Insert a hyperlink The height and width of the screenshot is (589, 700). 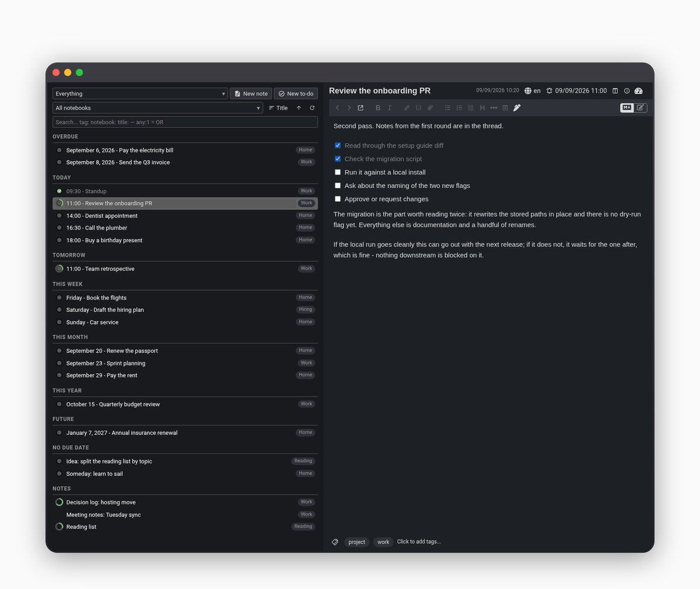[407, 108]
